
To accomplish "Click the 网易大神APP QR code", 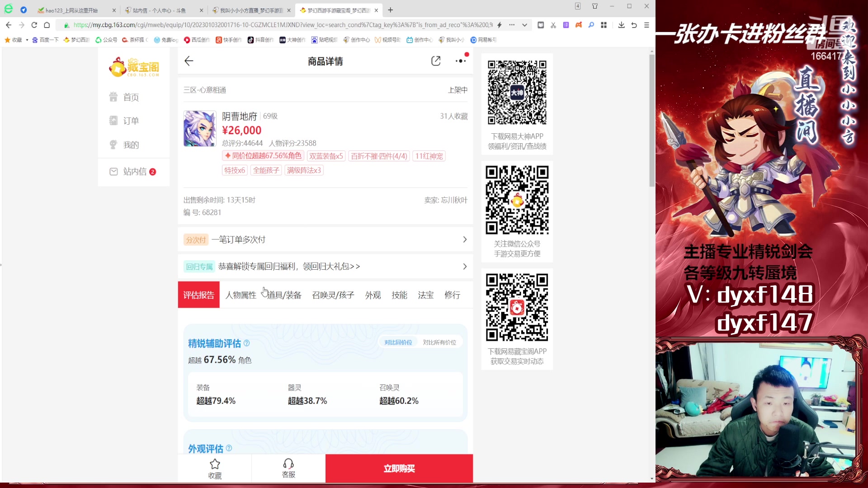I will [x=517, y=92].
